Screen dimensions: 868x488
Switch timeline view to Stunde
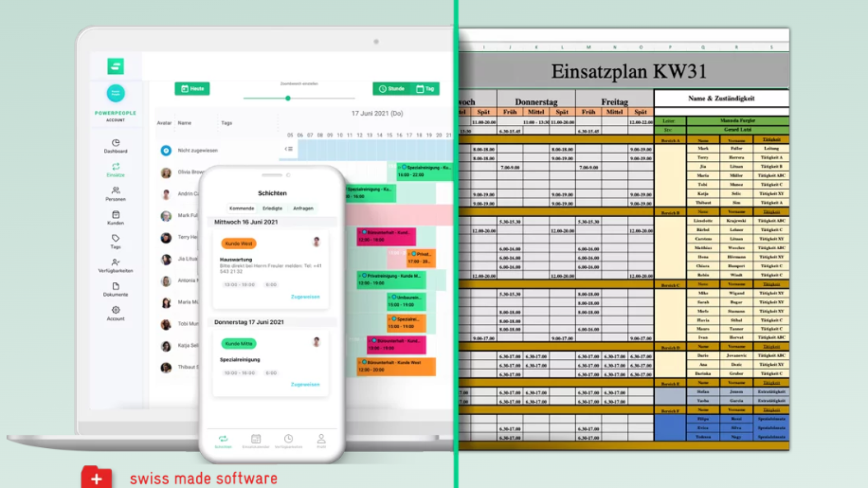coord(391,89)
